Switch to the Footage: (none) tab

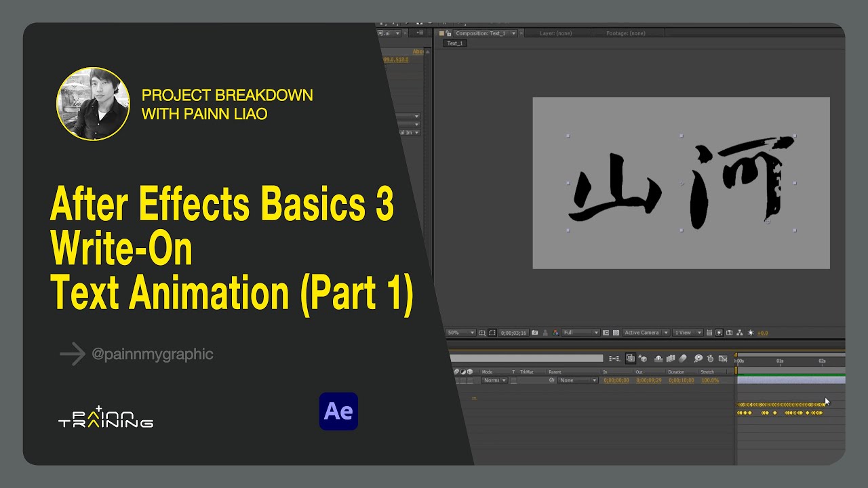[x=626, y=33]
